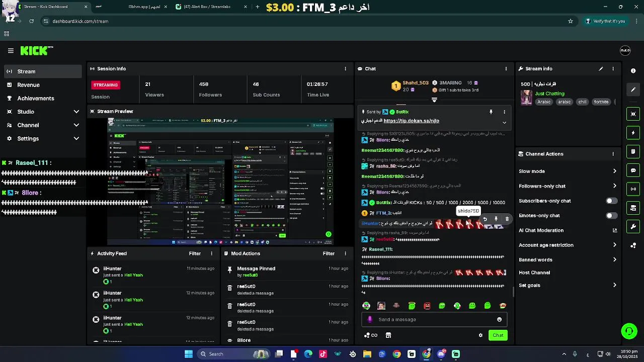Image resolution: width=644 pixels, height=362 pixels.
Task: Click the fortnite stream tag
Action: pyautogui.click(x=601, y=102)
